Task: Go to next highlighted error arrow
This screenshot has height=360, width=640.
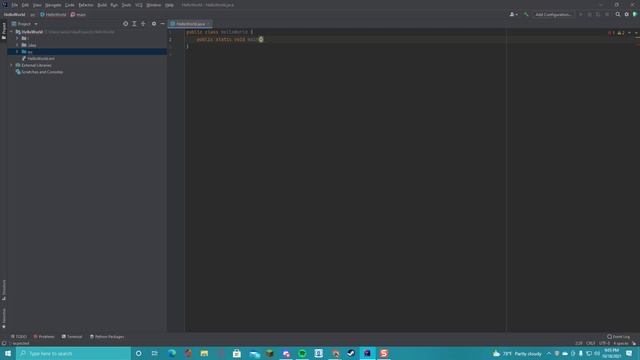Action: pos(636,33)
